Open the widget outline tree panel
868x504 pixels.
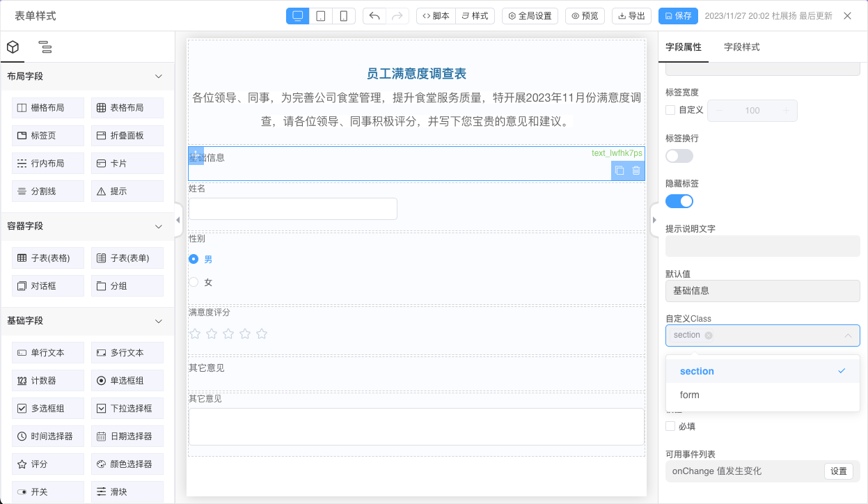click(x=45, y=47)
